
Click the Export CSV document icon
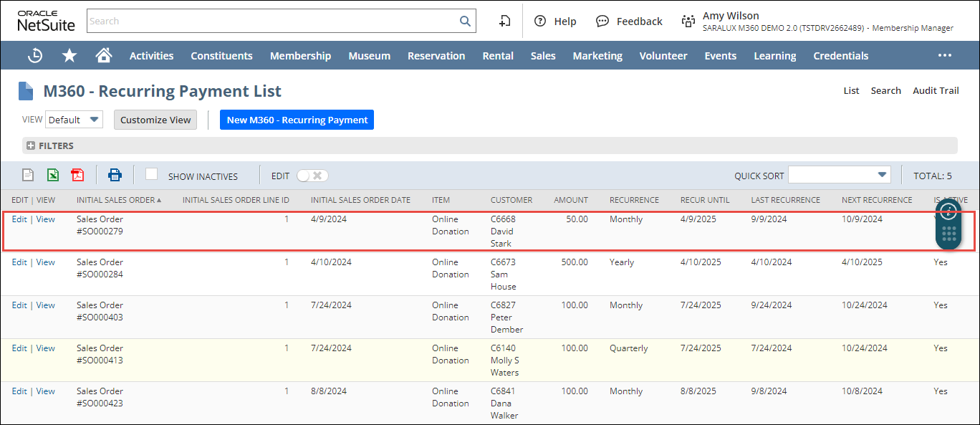tap(28, 175)
